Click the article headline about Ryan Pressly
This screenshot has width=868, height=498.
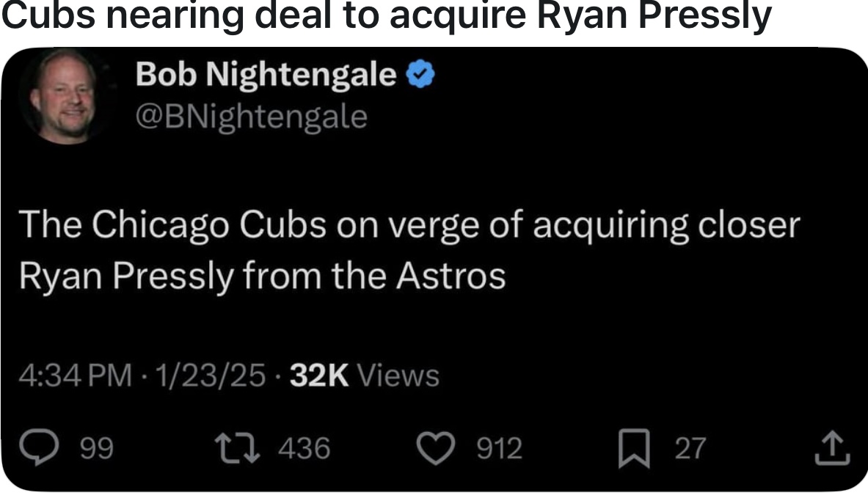pyautogui.click(x=386, y=16)
